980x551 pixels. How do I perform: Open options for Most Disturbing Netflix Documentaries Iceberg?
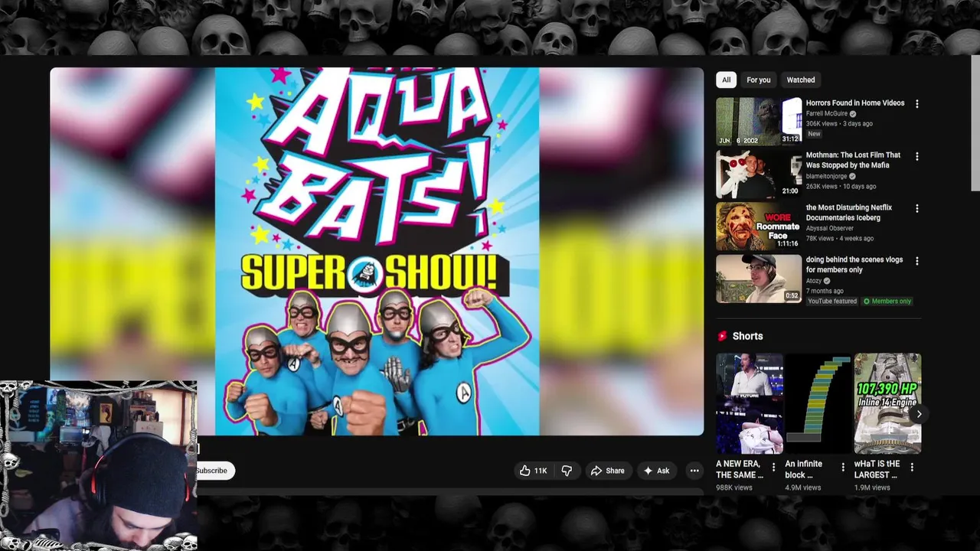916,208
